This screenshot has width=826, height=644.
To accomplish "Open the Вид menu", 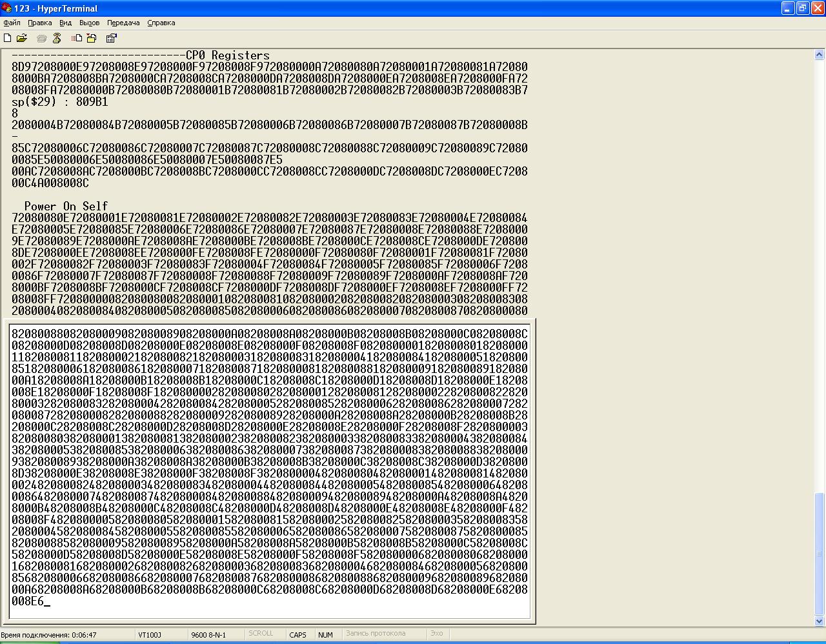I will click(x=66, y=23).
